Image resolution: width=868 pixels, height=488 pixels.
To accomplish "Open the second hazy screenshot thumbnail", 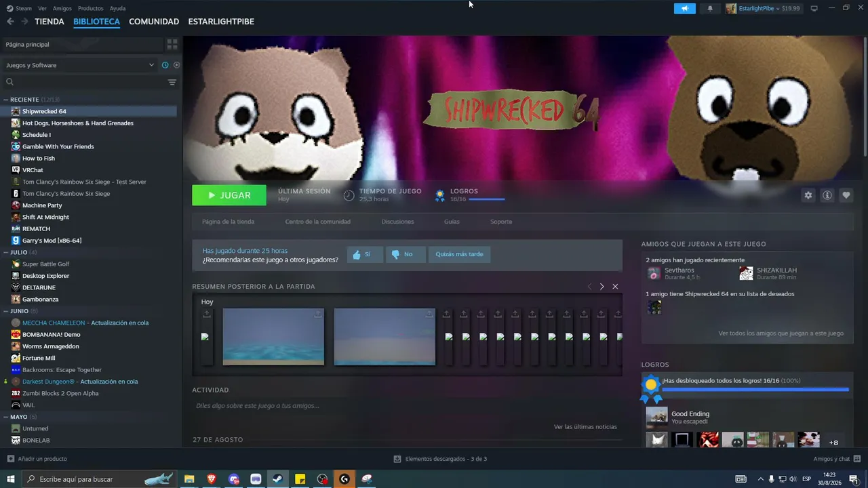I will click(384, 337).
